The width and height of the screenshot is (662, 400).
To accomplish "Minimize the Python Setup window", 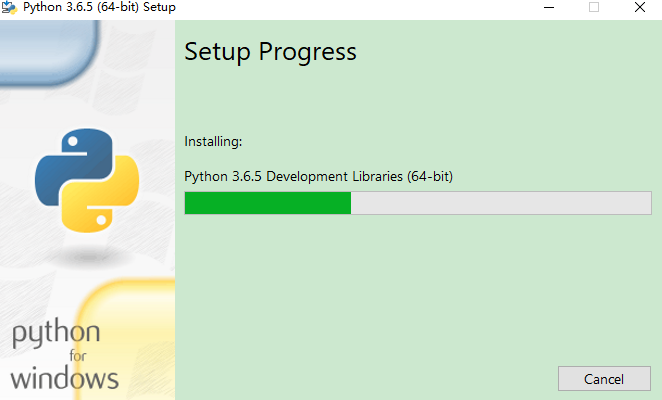I will 548,8.
